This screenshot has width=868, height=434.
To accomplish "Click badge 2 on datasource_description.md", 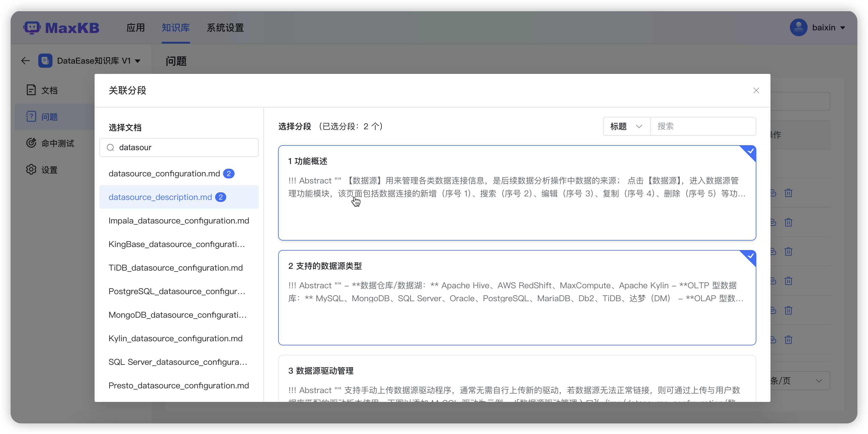I will pyautogui.click(x=221, y=197).
